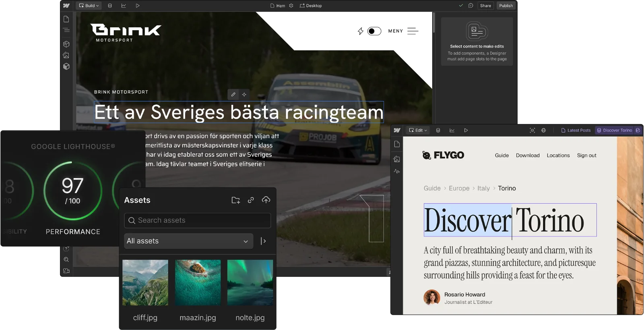Open the analytics chart icon in the Flygo toolbar

(x=452, y=130)
